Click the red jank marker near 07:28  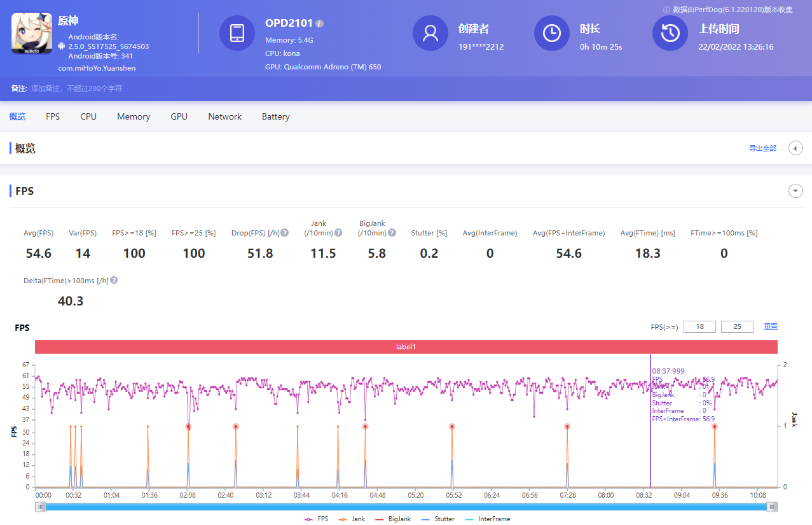tap(567, 426)
